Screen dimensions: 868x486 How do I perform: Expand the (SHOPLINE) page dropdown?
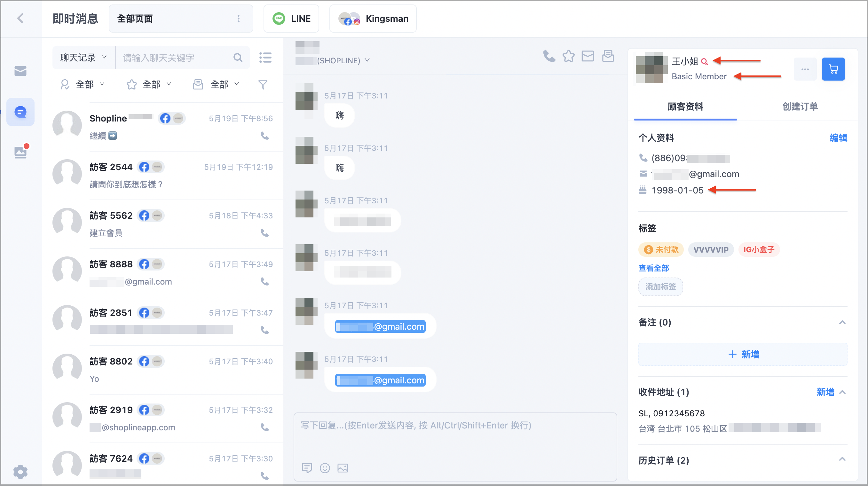pyautogui.click(x=367, y=60)
